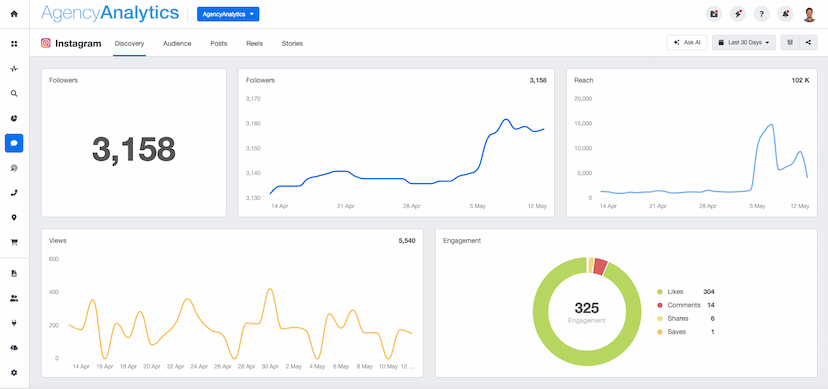Viewport: 828px width, 389px height.
Task: Switch to the Stories tab
Action: [x=292, y=44]
